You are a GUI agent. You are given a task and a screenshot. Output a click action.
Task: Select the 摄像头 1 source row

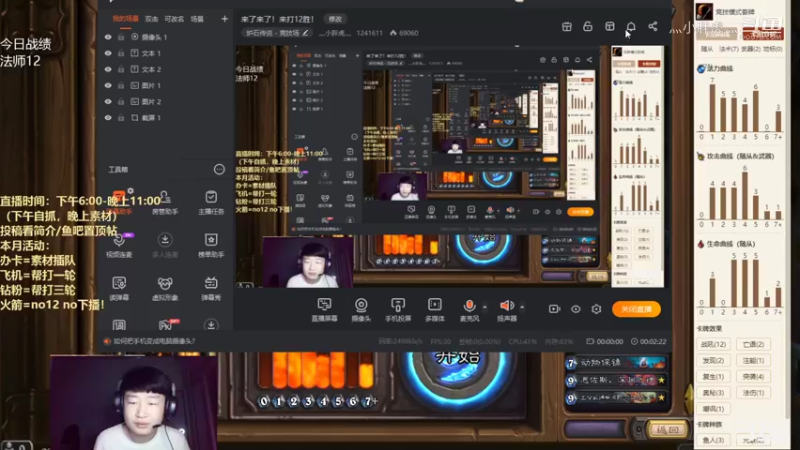(x=166, y=37)
